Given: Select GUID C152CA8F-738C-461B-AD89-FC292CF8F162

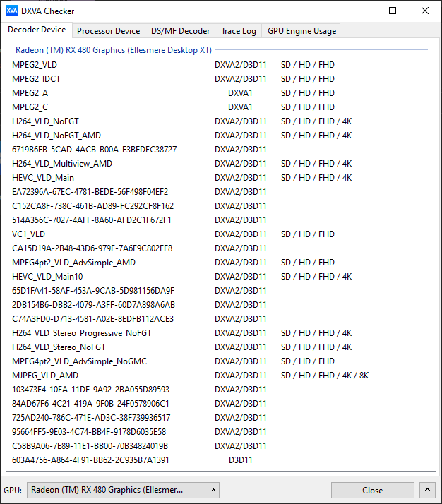Looking at the screenshot, I should coord(220,206).
